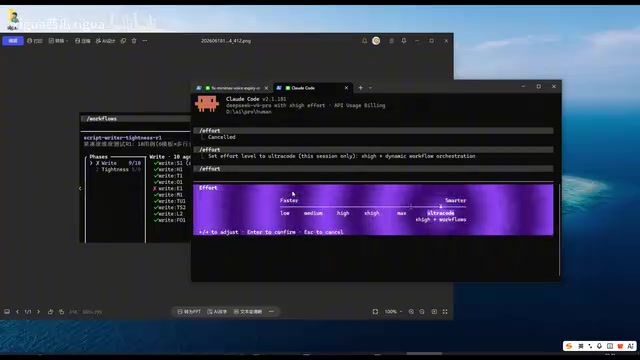Screen dimensions: 640x360
Task: Open the 100% zoom level dropdown
Action: point(393,311)
